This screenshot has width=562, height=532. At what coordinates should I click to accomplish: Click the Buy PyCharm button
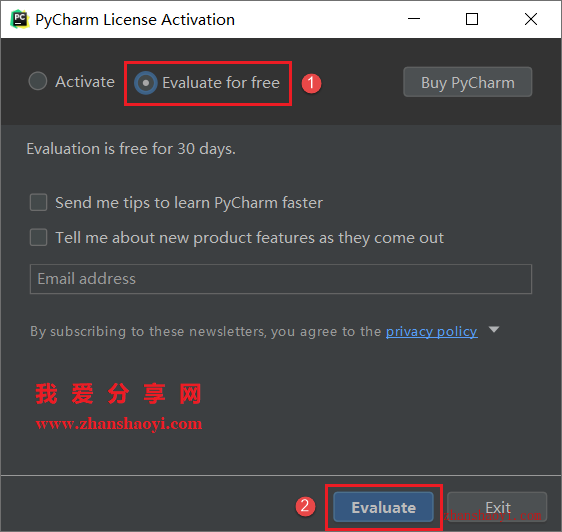[x=467, y=82]
